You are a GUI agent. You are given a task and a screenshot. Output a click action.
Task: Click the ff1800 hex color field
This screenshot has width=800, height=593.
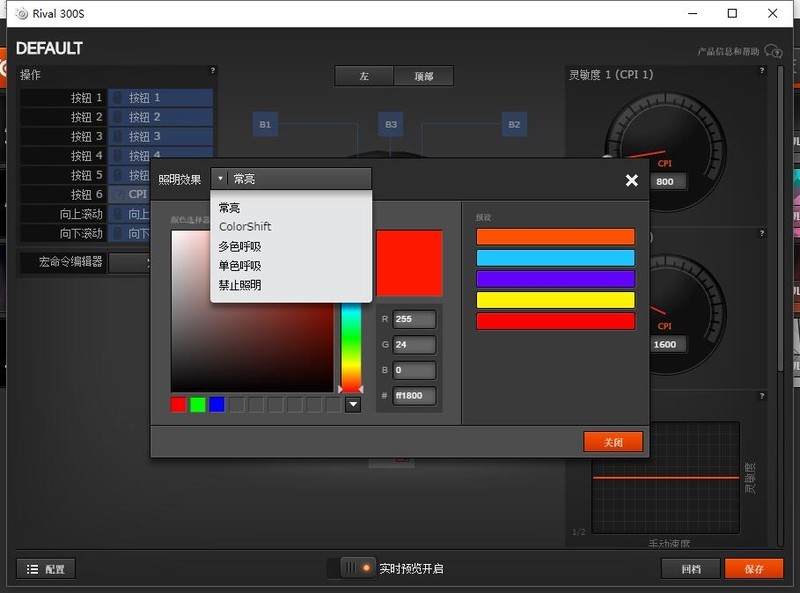click(412, 395)
